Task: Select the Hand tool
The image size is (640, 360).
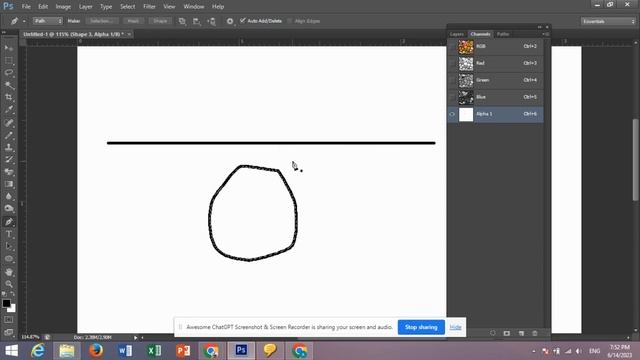Action: coord(9,272)
